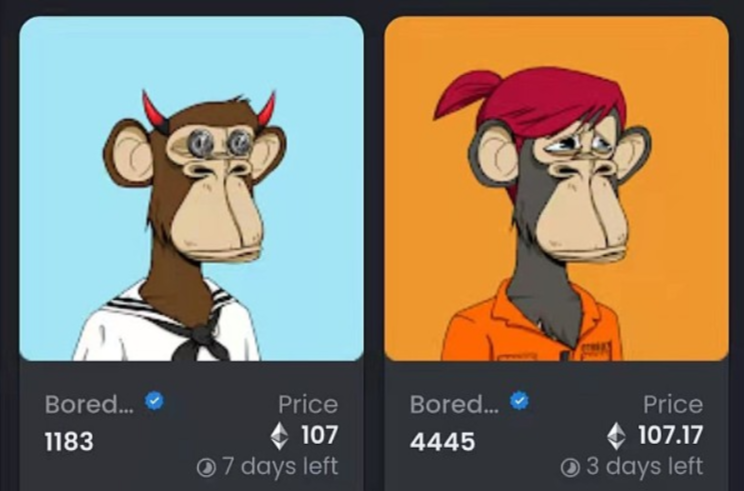Open the Bored... collection link on the 1183 card
The width and height of the screenshot is (744, 491).
point(89,405)
